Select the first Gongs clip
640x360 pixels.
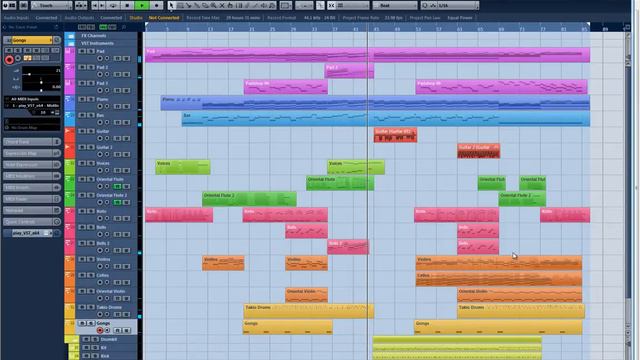click(288, 327)
